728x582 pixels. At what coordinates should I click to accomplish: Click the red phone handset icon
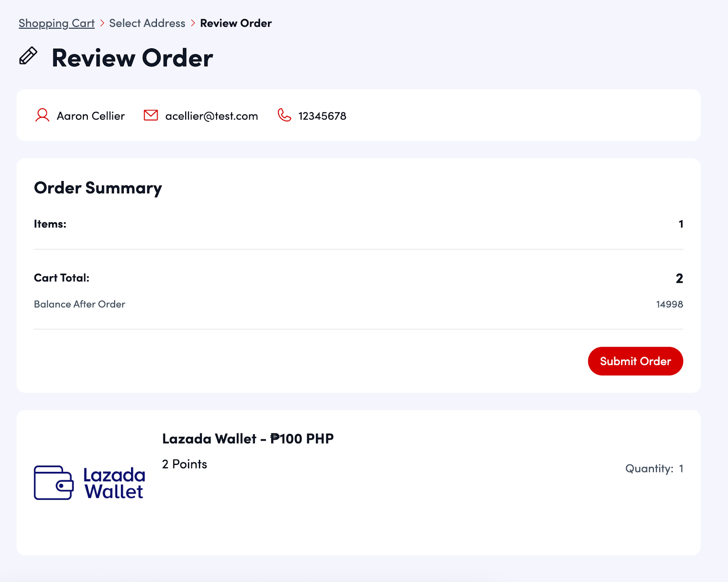pyautogui.click(x=284, y=115)
